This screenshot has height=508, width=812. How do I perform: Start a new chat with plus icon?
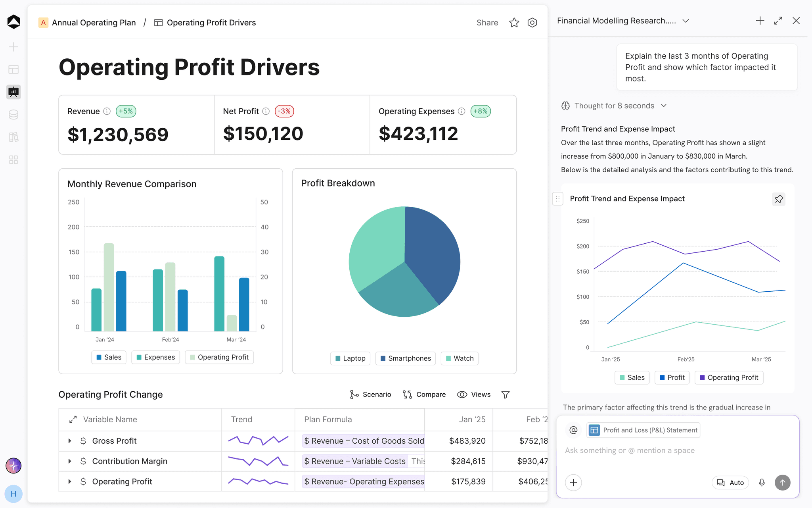click(x=760, y=21)
